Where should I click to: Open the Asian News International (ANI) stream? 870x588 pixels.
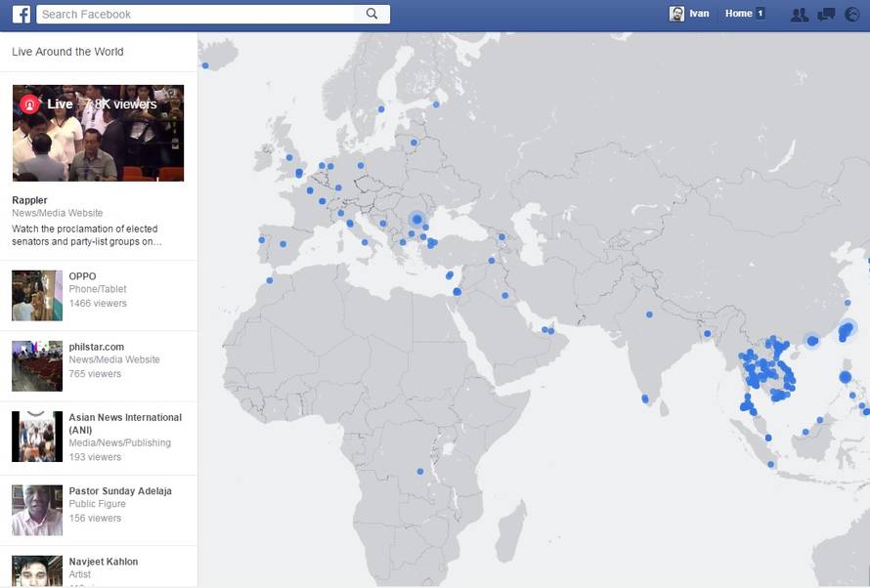[124, 423]
